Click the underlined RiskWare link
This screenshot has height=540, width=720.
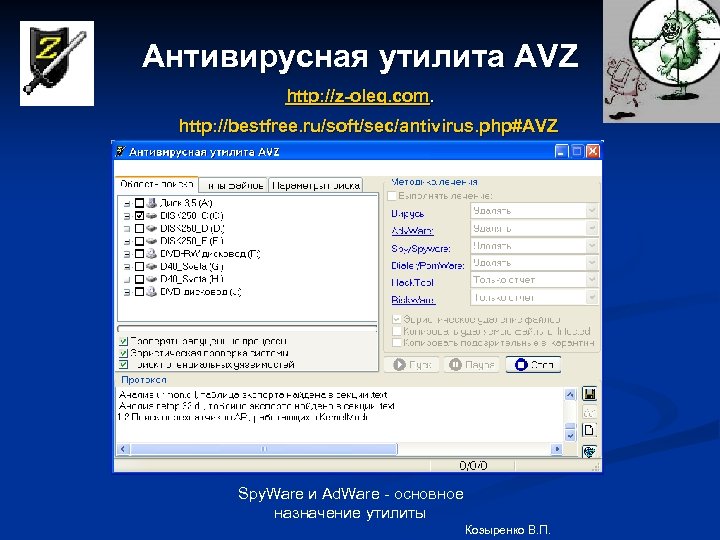click(x=413, y=300)
